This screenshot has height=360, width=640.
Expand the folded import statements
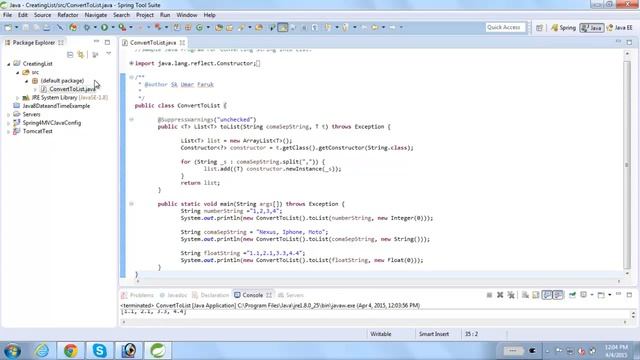[131, 63]
